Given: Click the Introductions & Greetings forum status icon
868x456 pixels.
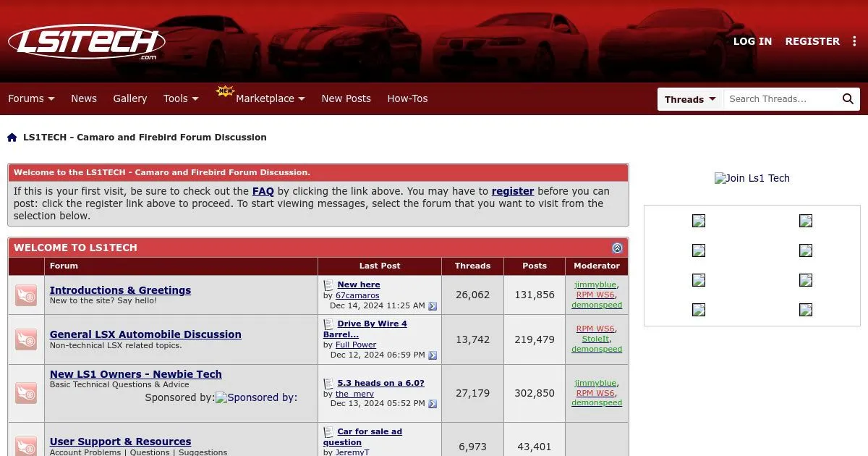Looking at the screenshot, I should click(26, 295).
